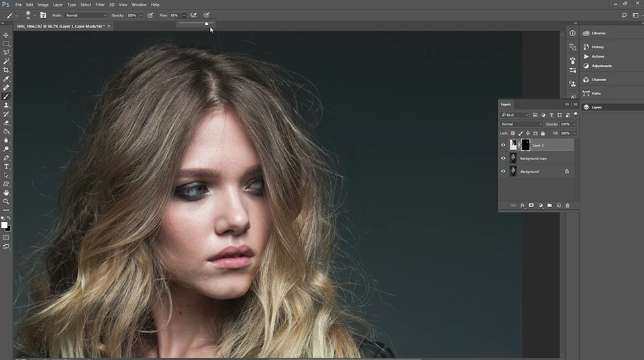Image resolution: width=644 pixels, height=360 pixels.
Task: Open Flow dropdown arrow in options bar
Action: pyautogui.click(x=184, y=15)
